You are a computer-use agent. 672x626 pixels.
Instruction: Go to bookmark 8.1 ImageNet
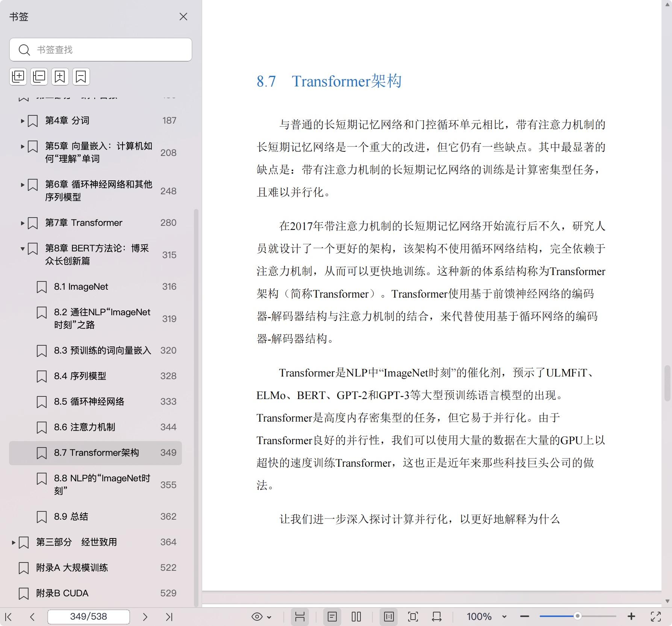pos(81,287)
